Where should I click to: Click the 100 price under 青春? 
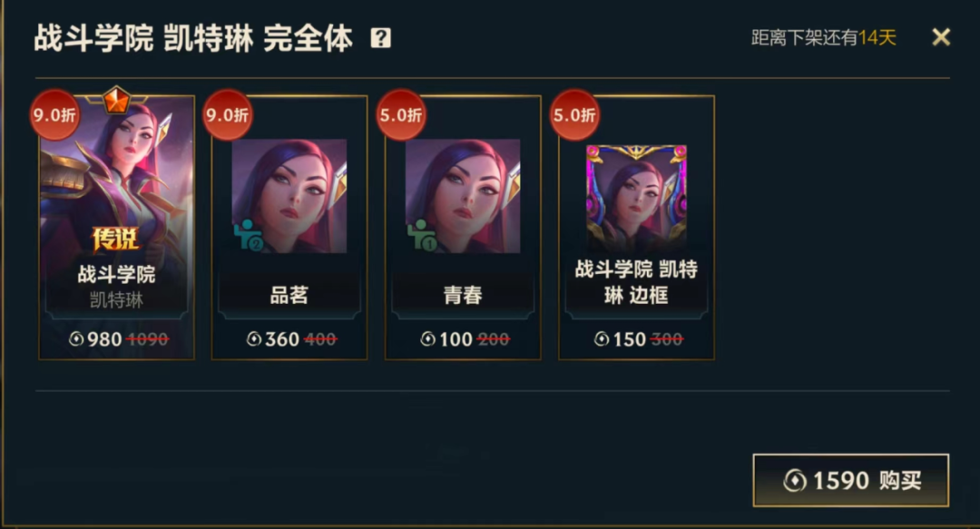456,339
